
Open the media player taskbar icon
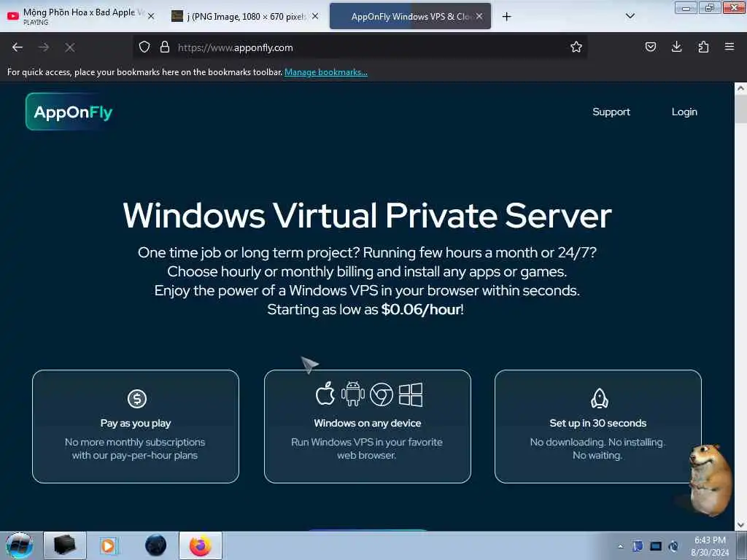(x=108, y=545)
